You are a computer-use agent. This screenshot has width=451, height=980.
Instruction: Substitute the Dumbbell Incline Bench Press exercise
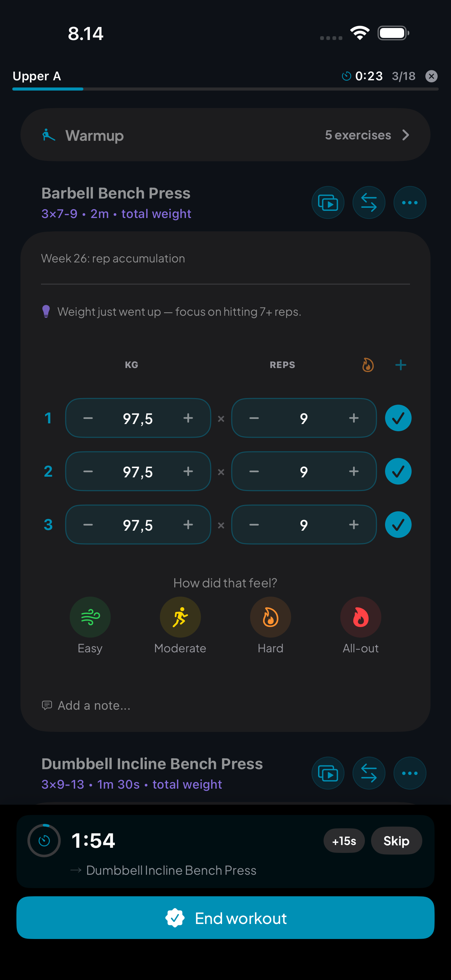368,773
